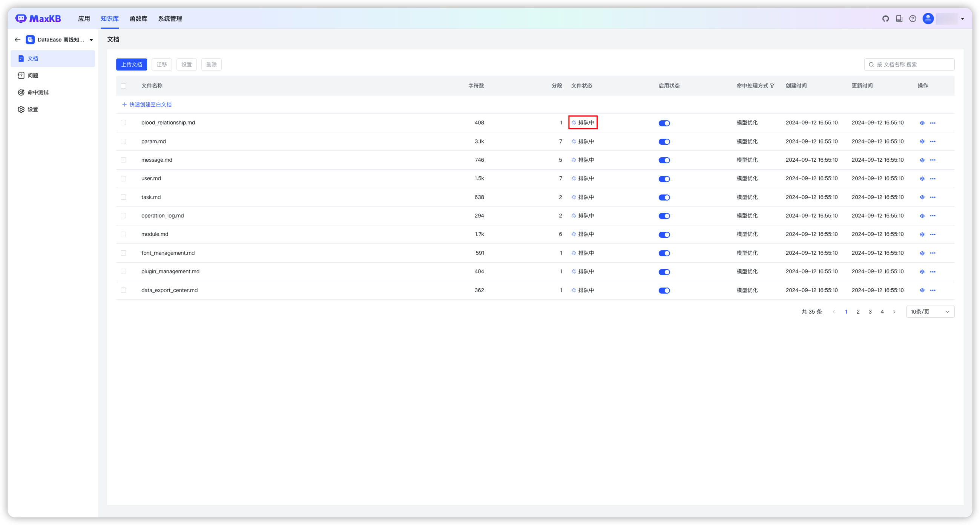Viewport: 980px width, 525px height.
Task: Open the help question-mark icon
Action: click(913, 18)
